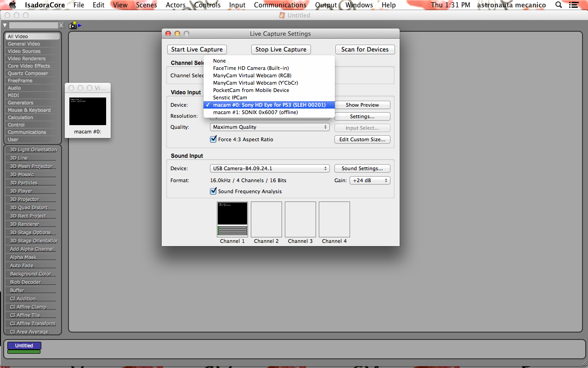588x368 pixels.
Task: Select ManyCam Virtual Webcam (RGB)
Action: pyautogui.click(x=269, y=75)
